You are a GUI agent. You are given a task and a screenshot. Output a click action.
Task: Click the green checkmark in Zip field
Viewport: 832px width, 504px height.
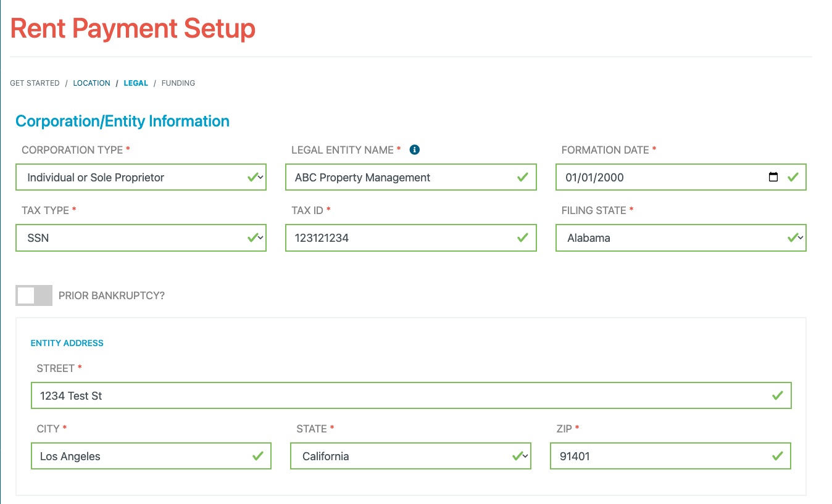tap(777, 456)
